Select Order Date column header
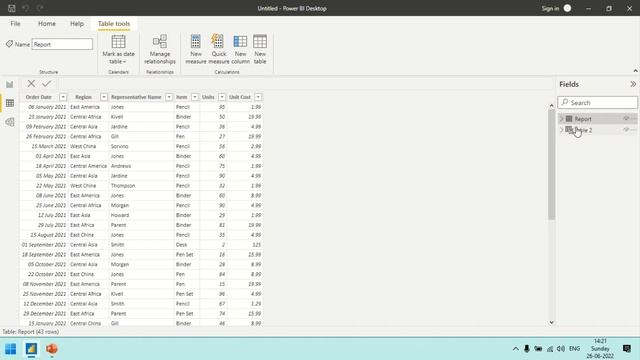640x360 pixels. tap(39, 97)
